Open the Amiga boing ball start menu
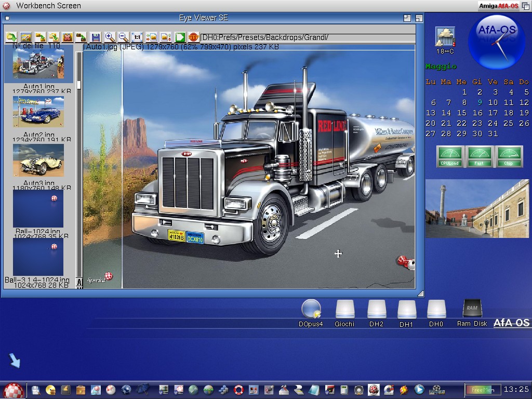 (x=14, y=390)
